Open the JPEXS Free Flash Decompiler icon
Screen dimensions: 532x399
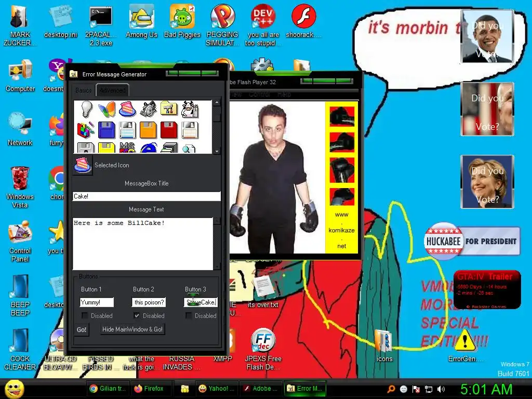tap(263, 350)
